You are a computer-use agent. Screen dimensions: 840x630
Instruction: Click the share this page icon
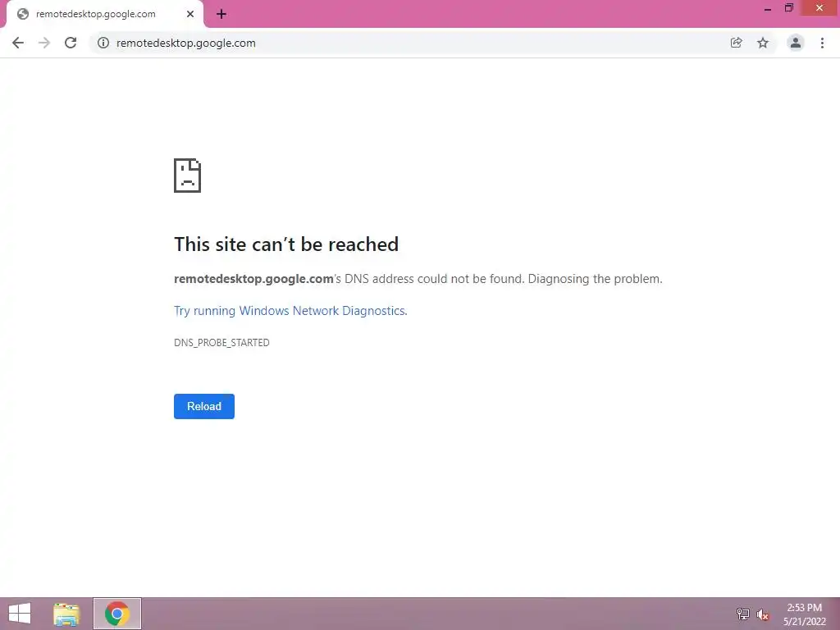pyautogui.click(x=736, y=43)
